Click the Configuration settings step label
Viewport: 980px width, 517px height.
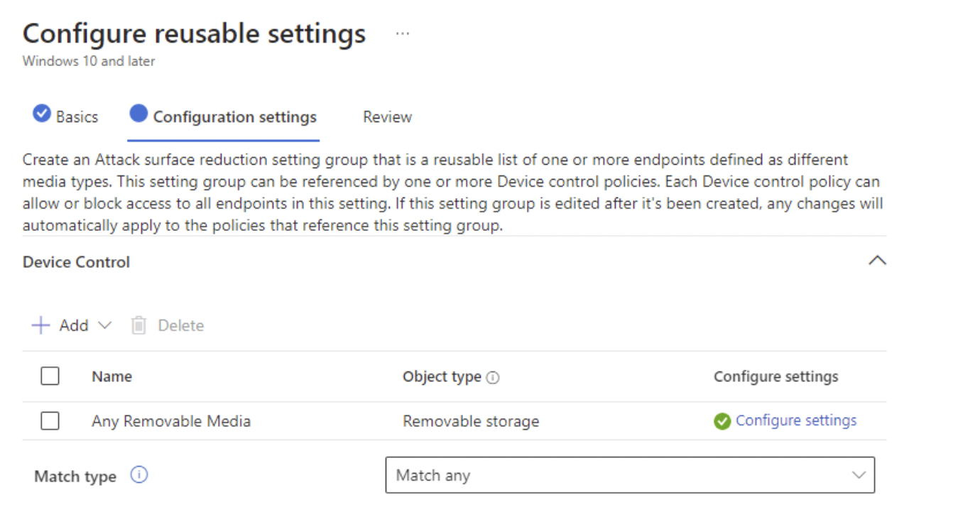[235, 116]
